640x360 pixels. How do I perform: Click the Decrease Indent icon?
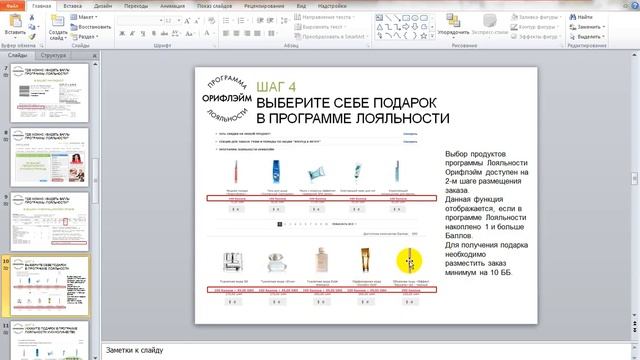pyautogui.click(x=260, y=20)
